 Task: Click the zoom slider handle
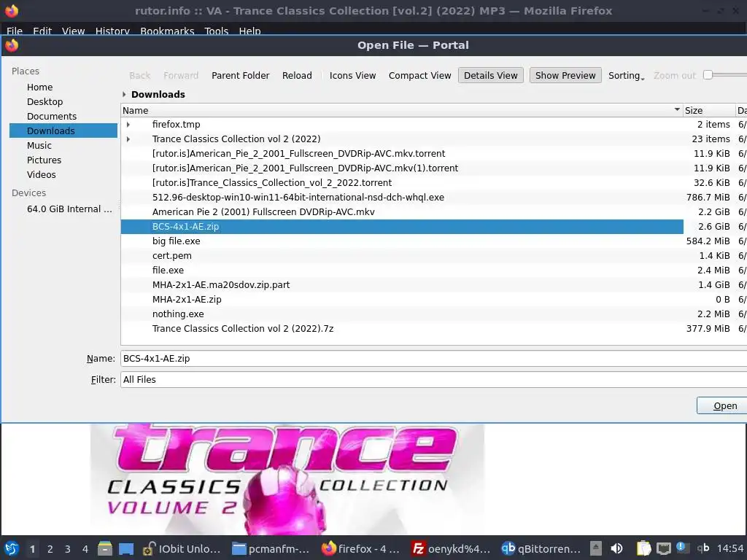[708, 75]
